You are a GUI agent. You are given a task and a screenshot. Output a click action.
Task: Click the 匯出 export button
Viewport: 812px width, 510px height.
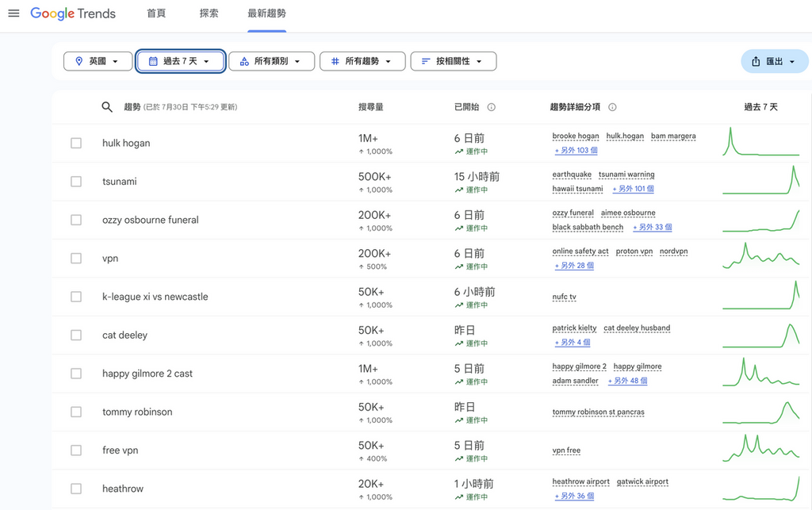click(774, 61)
